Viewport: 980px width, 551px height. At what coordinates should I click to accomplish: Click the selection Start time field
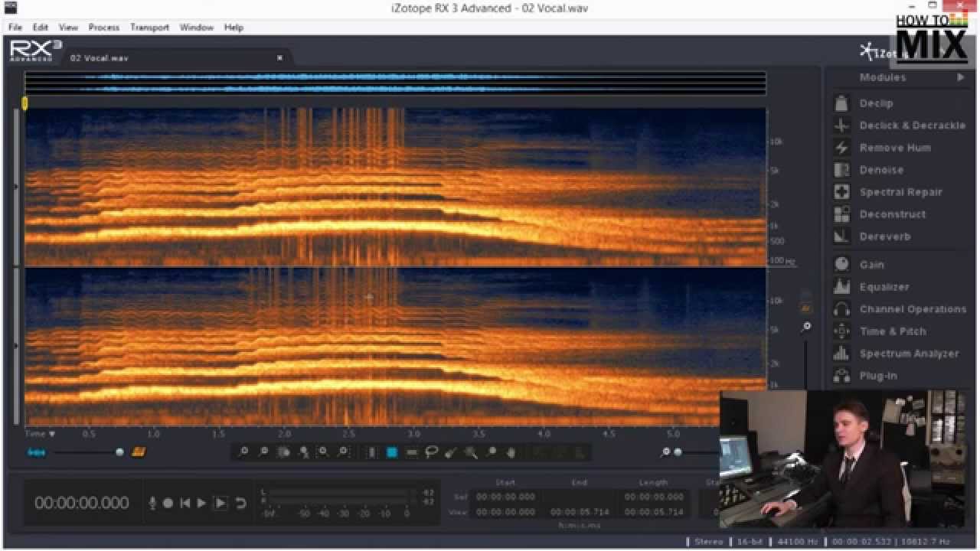(505, 497)
